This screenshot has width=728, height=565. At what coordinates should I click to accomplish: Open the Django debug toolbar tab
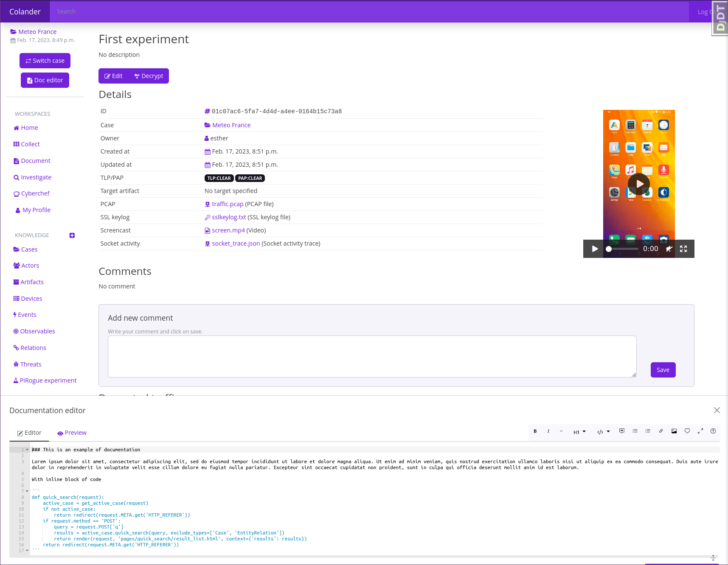pyautogui.click(x=720, y=18)
